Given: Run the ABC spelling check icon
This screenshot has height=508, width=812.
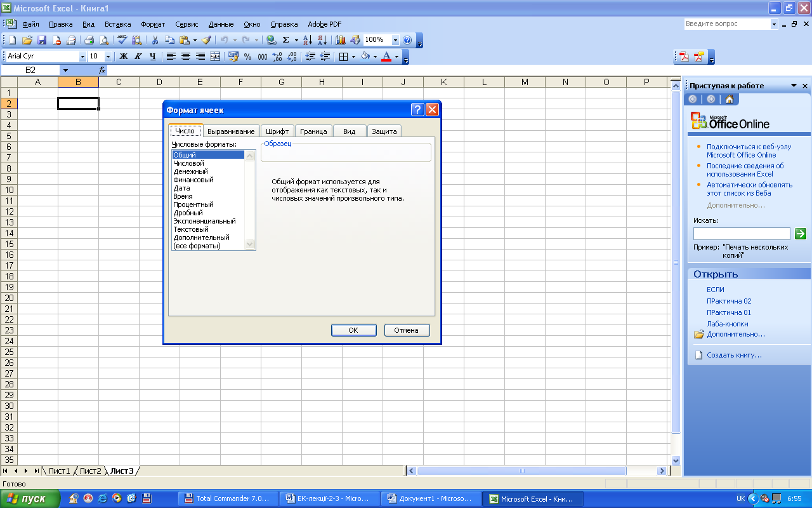Looking at the screenshot, I should (x=122, y=40).
